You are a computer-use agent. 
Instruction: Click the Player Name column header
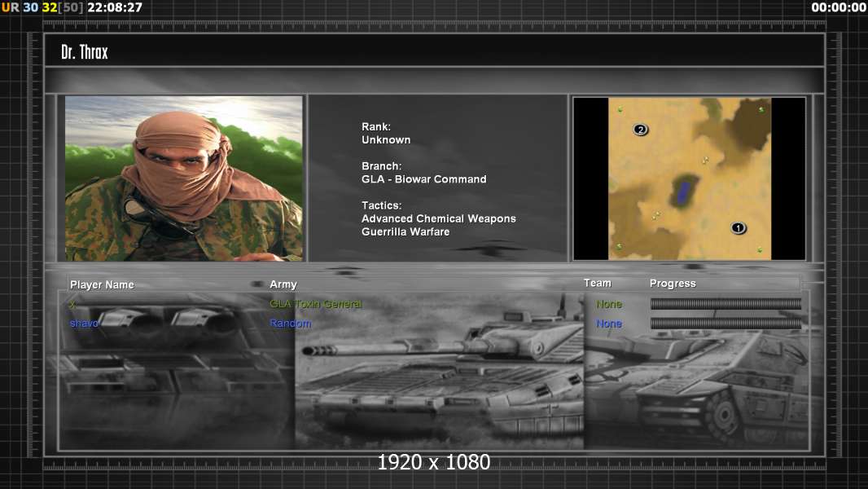click(102, 284)
